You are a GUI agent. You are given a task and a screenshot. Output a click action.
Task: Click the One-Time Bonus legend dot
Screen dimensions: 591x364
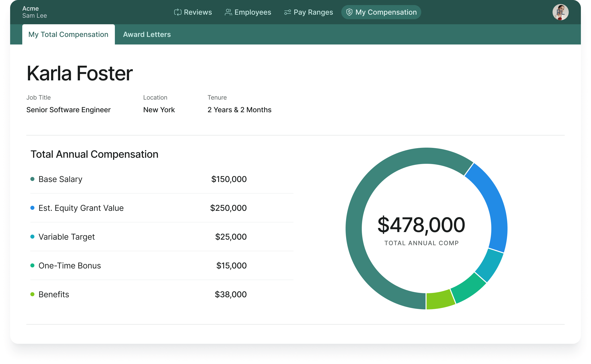(32, 265)
